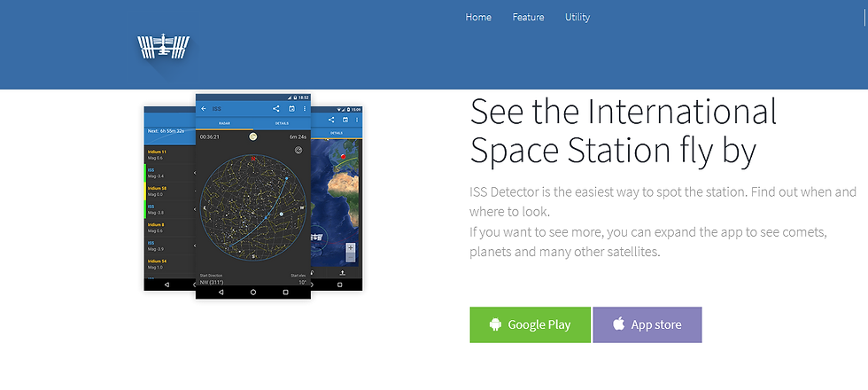The image size is (868, 390).
Task: Open the Home navigation link
Action: tap(478, 17)
